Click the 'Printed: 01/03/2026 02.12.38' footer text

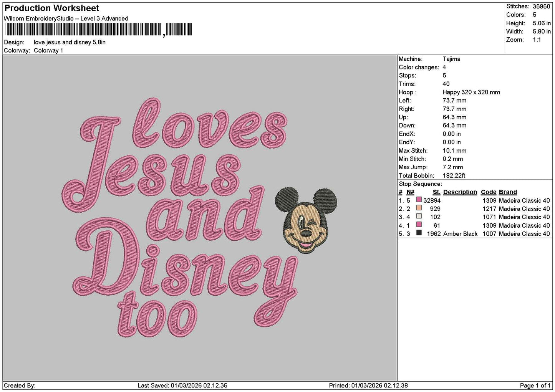[x=368, y=385]
